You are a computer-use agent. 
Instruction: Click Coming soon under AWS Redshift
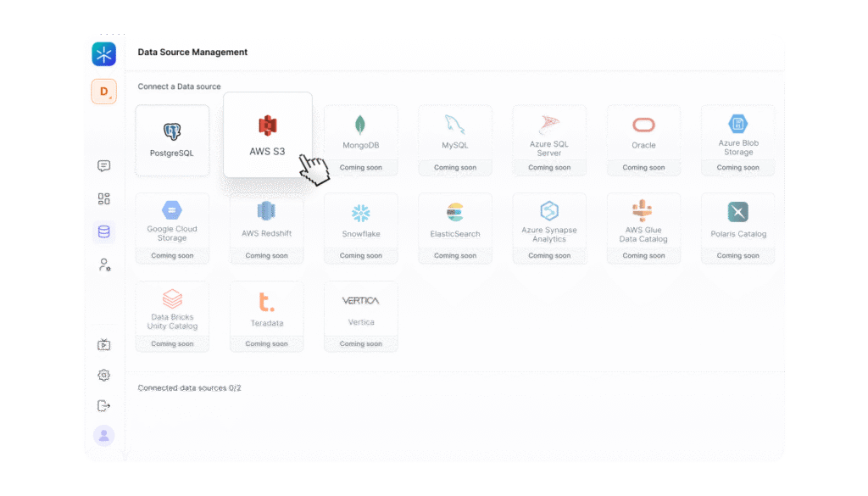coord(266,256)
